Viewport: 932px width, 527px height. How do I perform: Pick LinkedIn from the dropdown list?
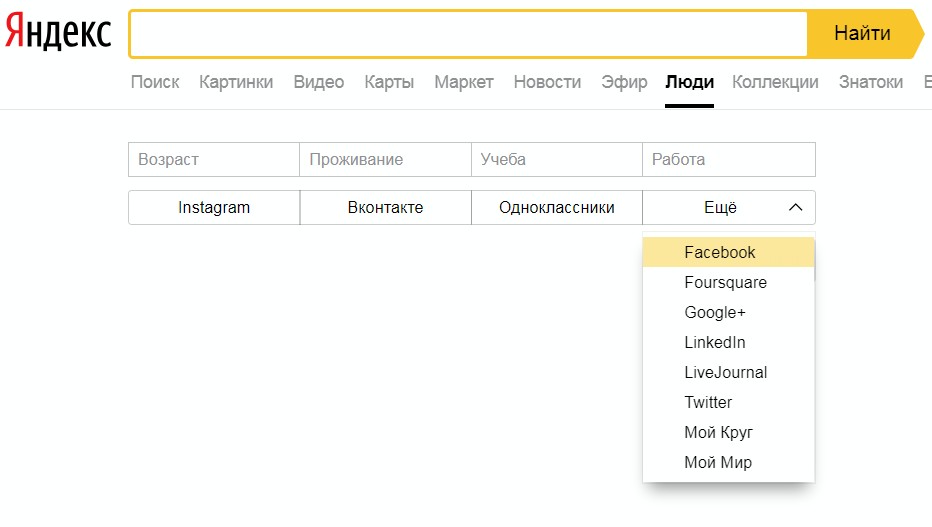coord(728,342)
